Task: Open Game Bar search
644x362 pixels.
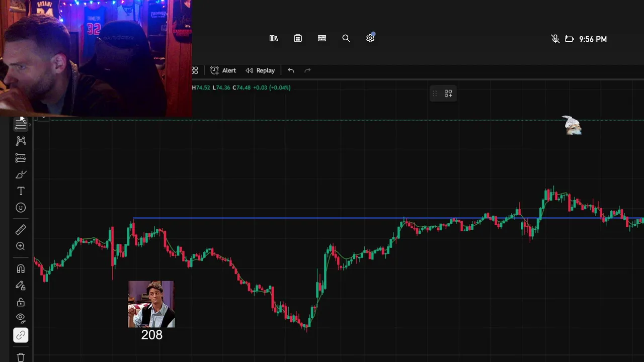Action: pos(346,38)
